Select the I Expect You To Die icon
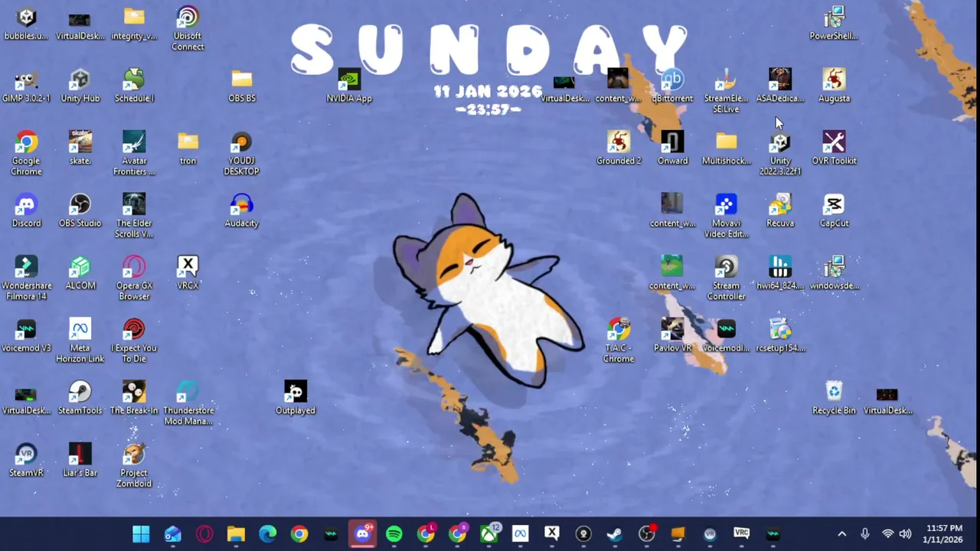This screenshot has height=551, width=980. 134,341
